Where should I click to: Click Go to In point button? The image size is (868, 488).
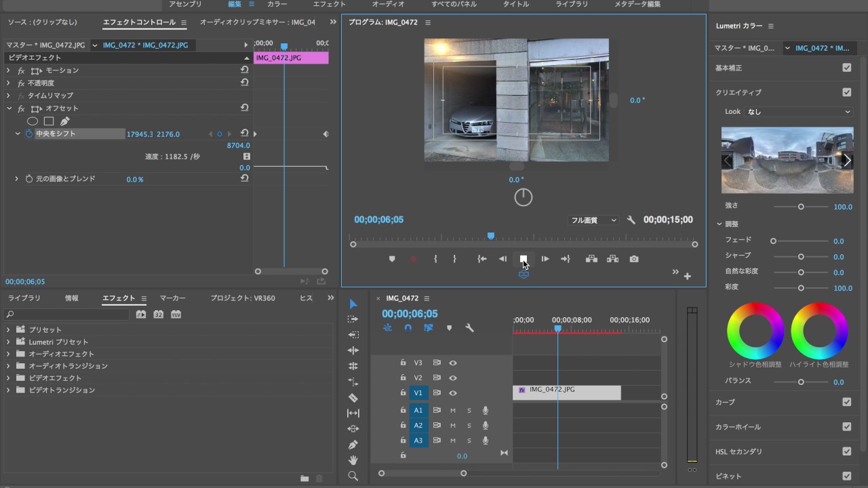click(x=481, y=259)
